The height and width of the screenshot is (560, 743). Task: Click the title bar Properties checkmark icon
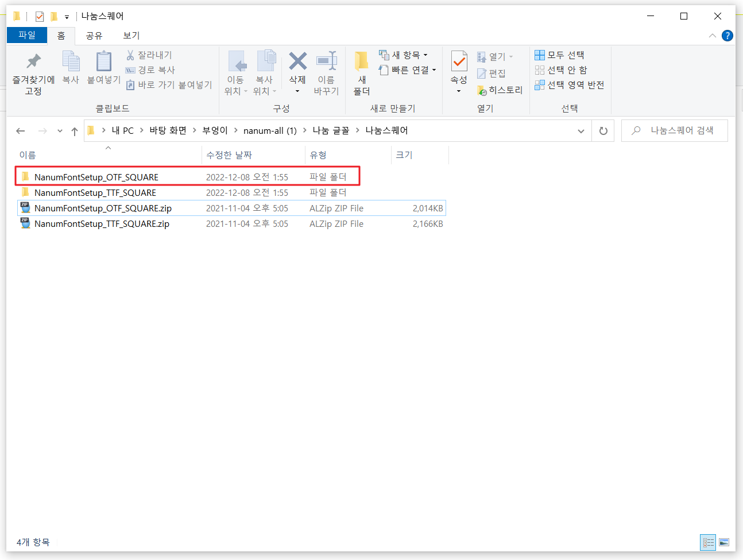coord(40,16)
